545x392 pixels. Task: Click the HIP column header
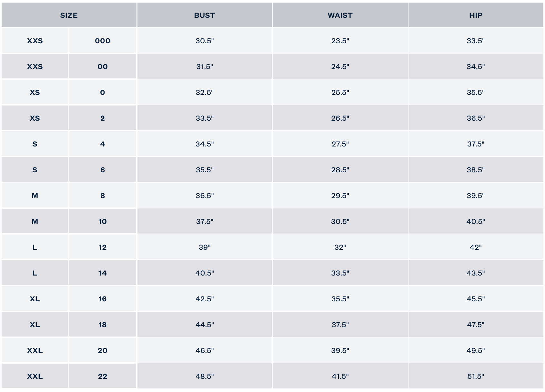[476, 15]
